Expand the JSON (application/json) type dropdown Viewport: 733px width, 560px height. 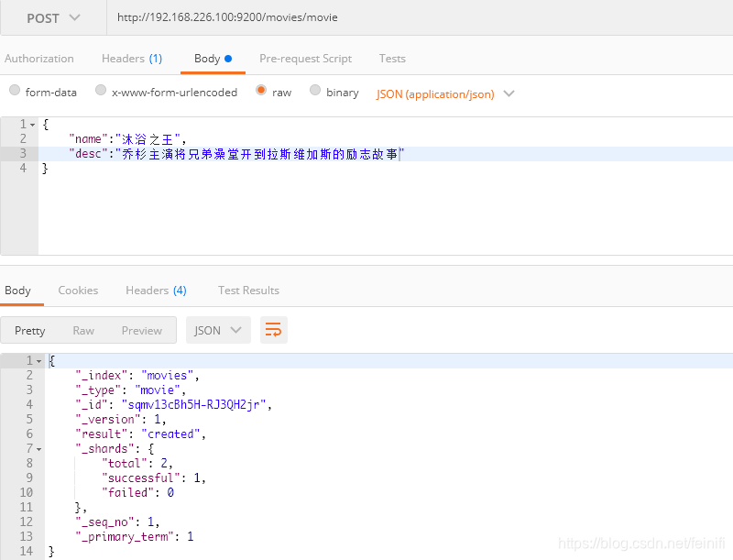pos(445,94)
